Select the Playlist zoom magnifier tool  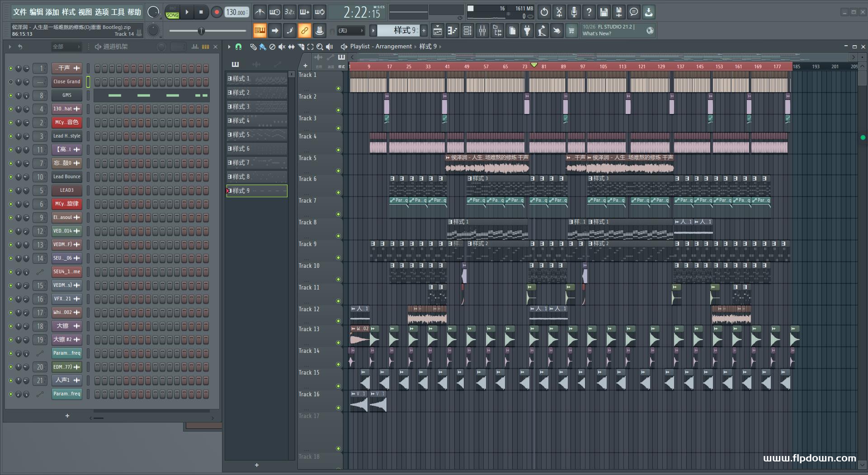click(x=320, y=47)
